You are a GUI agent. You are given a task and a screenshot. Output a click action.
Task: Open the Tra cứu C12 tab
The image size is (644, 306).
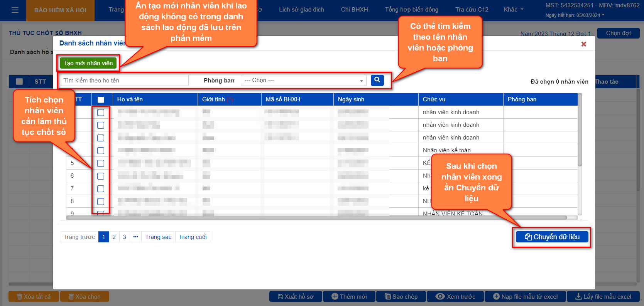pyautogui.click(x=472, y=10)
